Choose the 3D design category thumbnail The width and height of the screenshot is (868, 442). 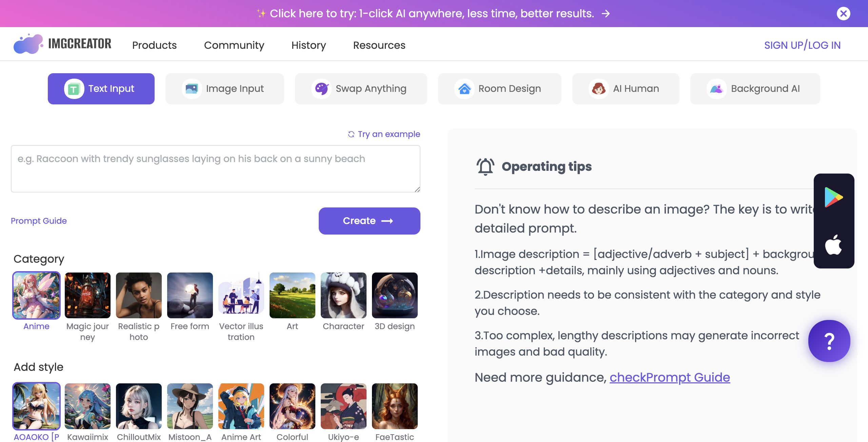point(395,295)
